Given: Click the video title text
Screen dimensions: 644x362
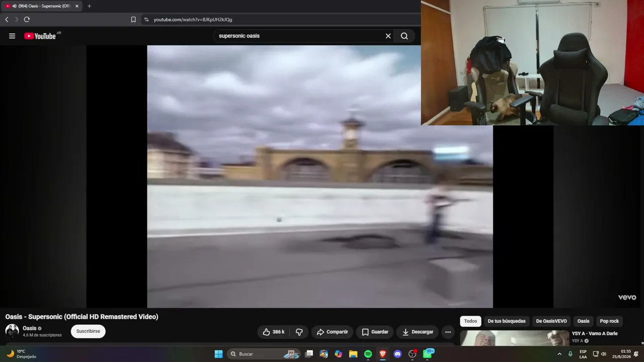Looking at the screenshot, I should (x=82, y=317).
